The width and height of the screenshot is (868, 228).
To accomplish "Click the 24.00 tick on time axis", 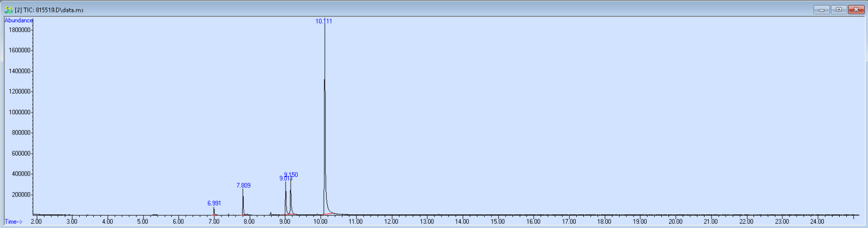I will point(817,221).
